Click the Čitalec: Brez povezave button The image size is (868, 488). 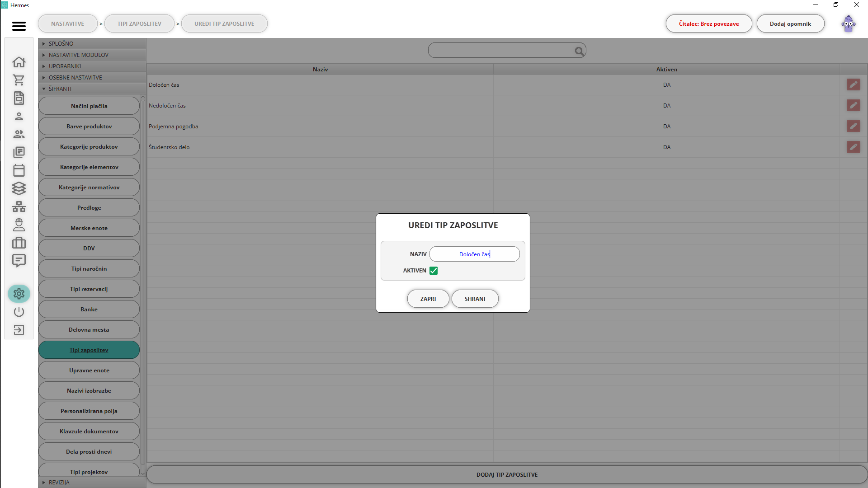[709, 24]
